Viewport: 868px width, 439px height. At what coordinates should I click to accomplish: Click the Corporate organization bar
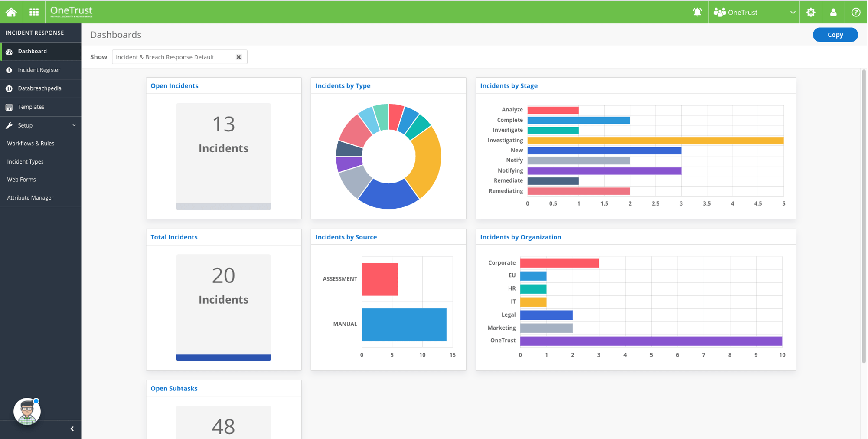point(559,263)
